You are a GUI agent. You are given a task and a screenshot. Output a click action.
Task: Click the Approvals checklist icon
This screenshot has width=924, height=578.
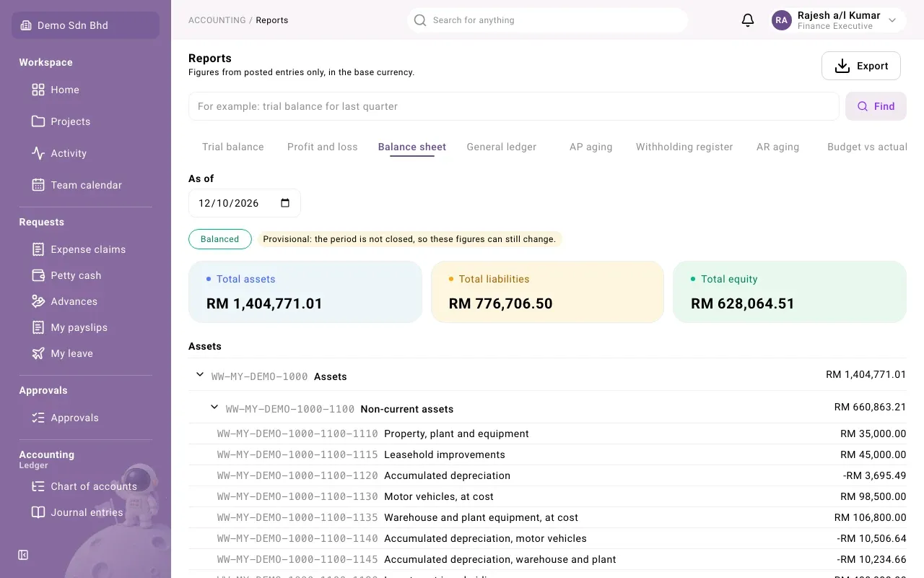38,418
